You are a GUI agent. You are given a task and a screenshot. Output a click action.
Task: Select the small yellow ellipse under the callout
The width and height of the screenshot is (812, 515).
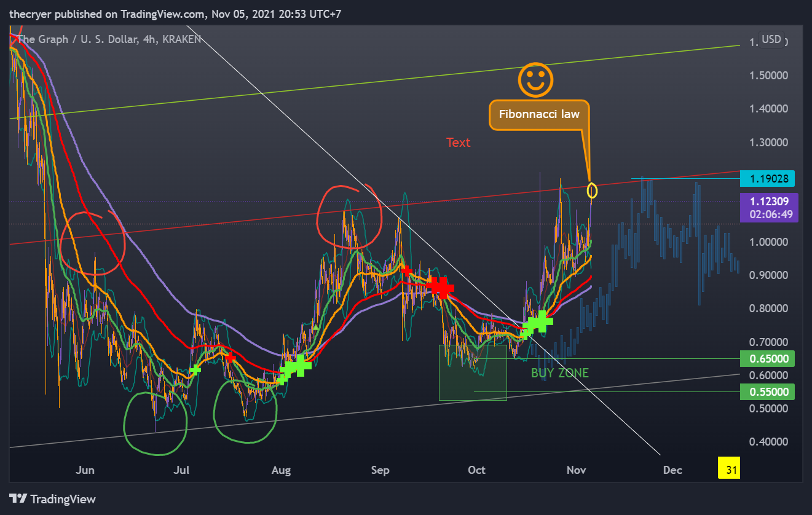tap(593, 191)
